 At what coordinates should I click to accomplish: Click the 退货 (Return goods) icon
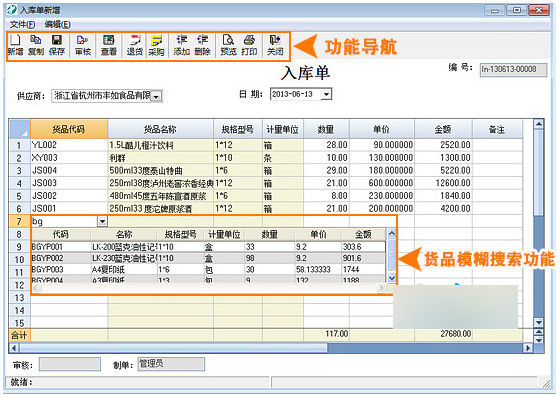(x=135, y=45)
